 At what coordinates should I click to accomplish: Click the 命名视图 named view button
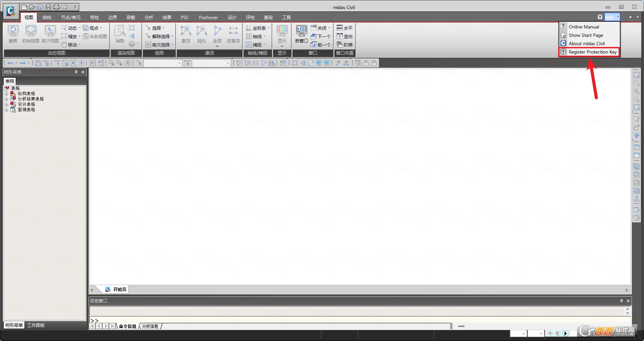95,37
